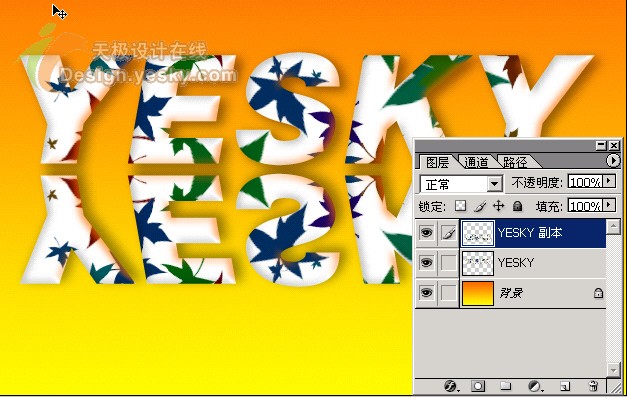Add a layer mask at panel bottom
This screenshot has width=627, height=397.
pyautogui.click(x=477, y=386)
